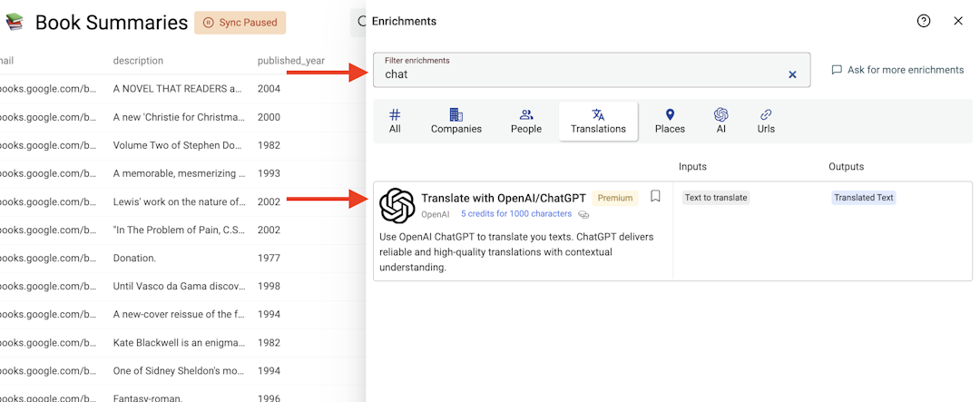The width and height of the screenshot is (980, 402).
Task: Open the help question mark icon
Action: click(923, 21)
